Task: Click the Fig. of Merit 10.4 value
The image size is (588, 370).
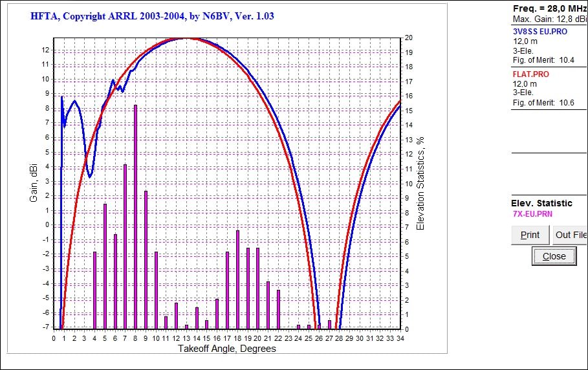Action: pos(543,60)
